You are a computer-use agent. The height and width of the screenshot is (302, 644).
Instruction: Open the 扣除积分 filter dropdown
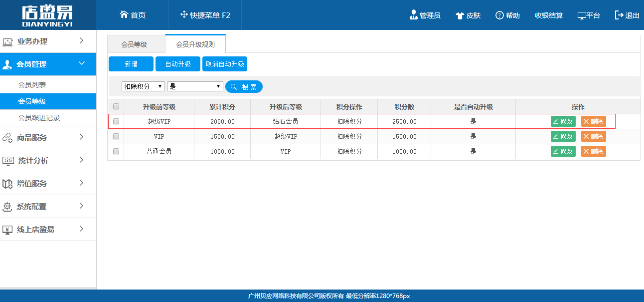[143, 86]
